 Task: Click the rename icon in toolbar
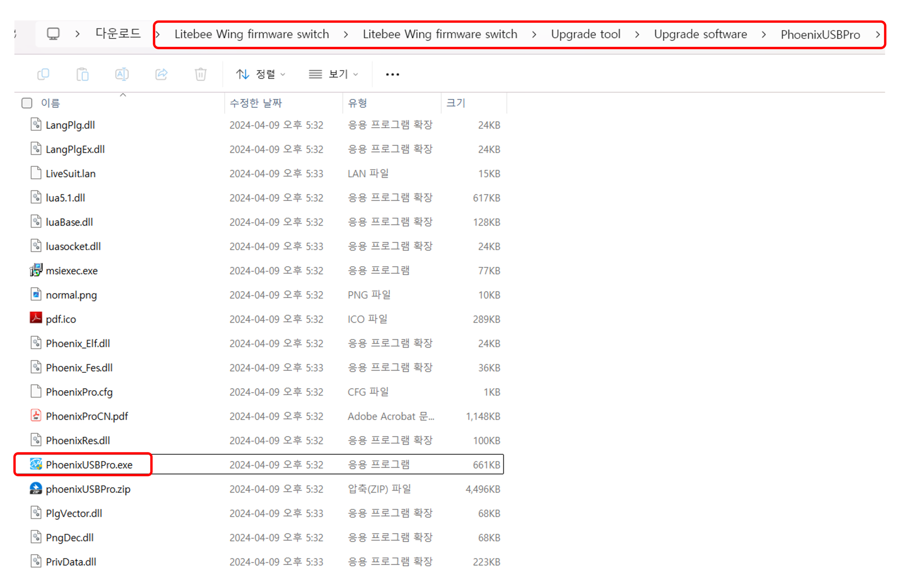tap(122, 74)
